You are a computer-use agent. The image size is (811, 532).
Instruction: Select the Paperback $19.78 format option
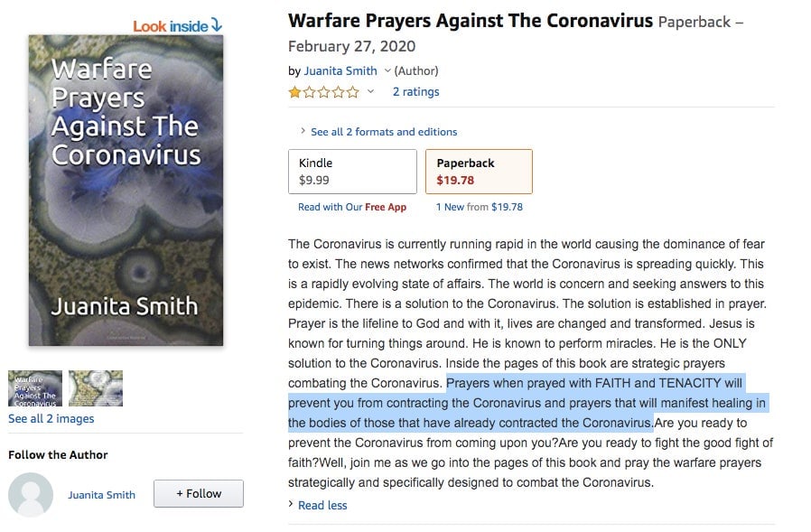479,172
